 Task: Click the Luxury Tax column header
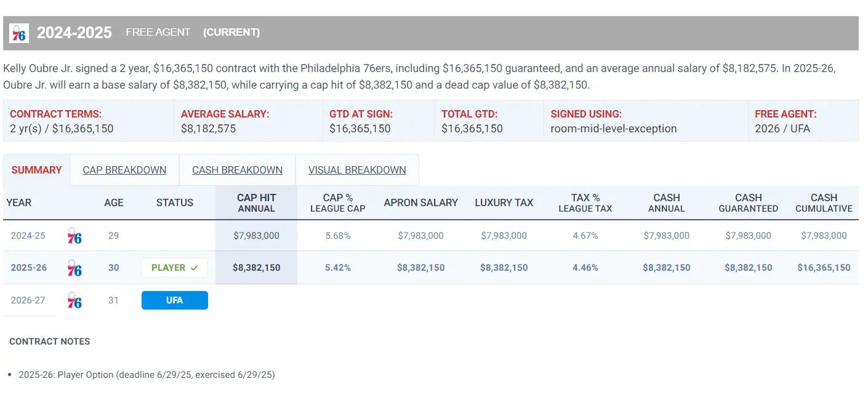coord(504,202)
